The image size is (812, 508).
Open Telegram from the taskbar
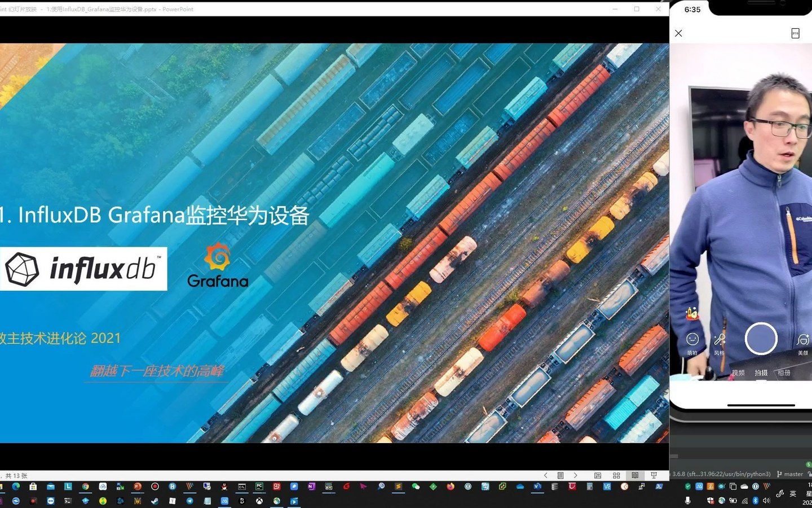(189, 501)
